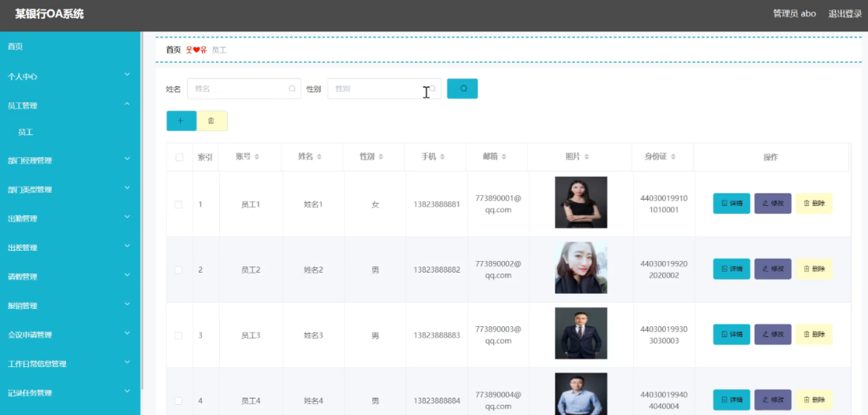Click 删除 for 员工1
Viewport: 868px width, 415px height.
click(814, 204)
